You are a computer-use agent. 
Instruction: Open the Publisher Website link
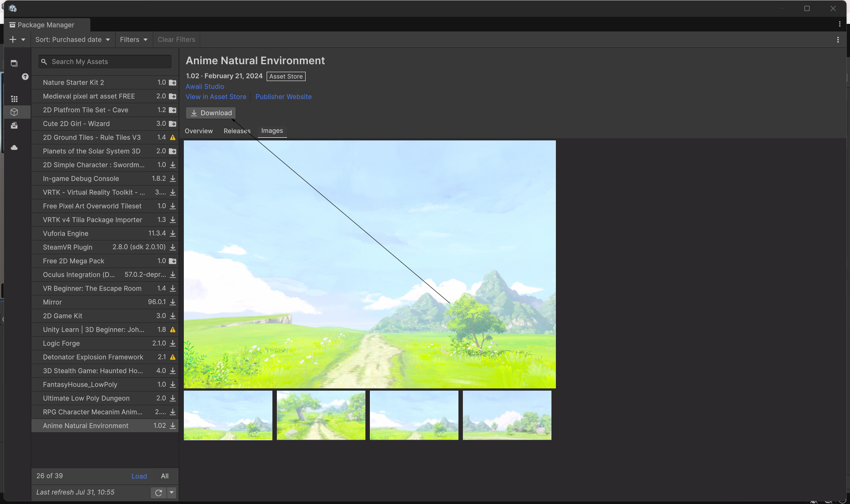click(283, 97)
